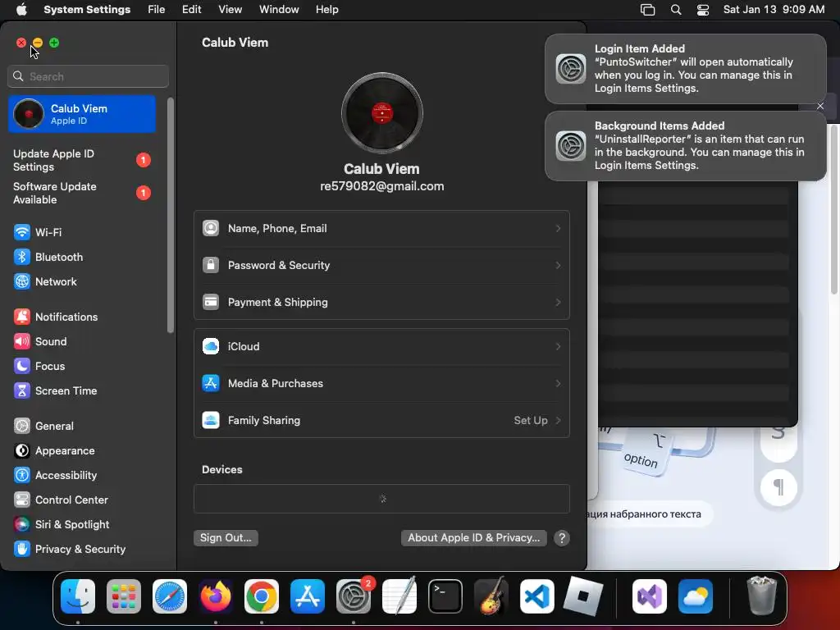Set Up Family Sharing row
Viewport: 840px width, 630px height.
pyautogui.click(x=381, y=421)
